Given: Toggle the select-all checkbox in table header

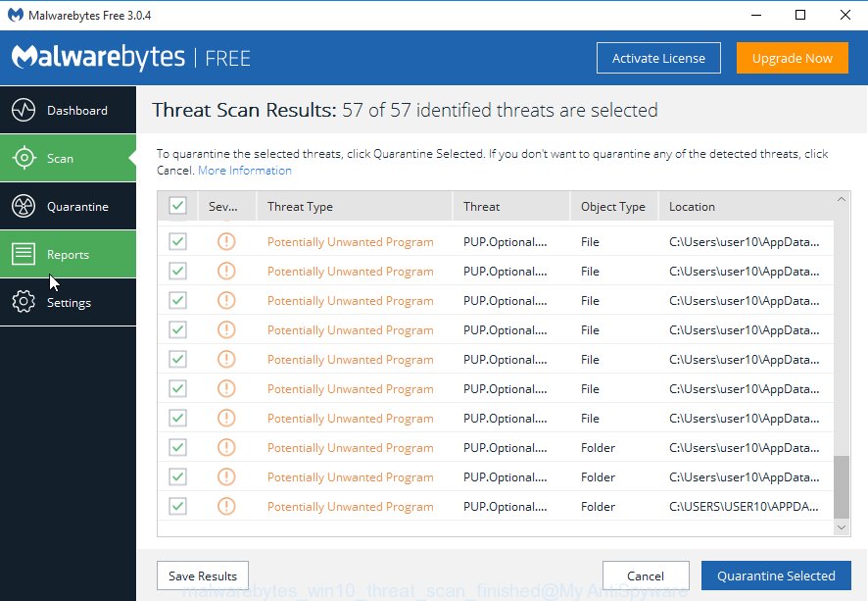Looking at the screenshot, I should pyautogui.click(x=177, y=206).
